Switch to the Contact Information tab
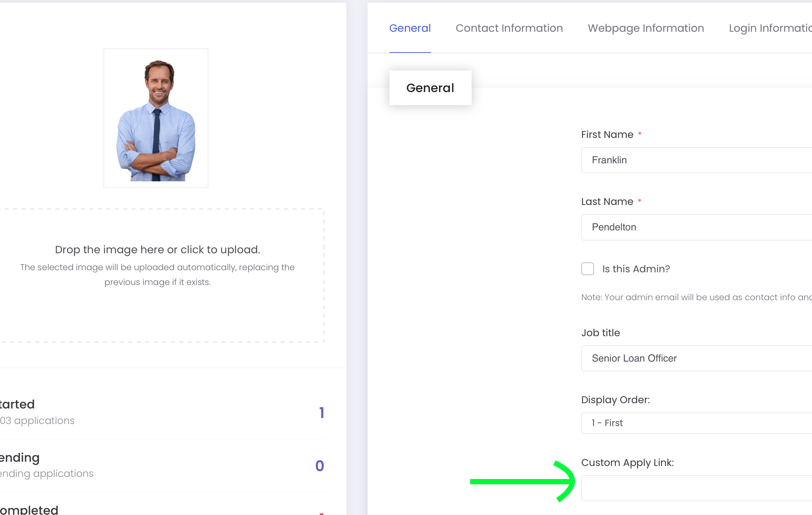 [x=509, y=28]
